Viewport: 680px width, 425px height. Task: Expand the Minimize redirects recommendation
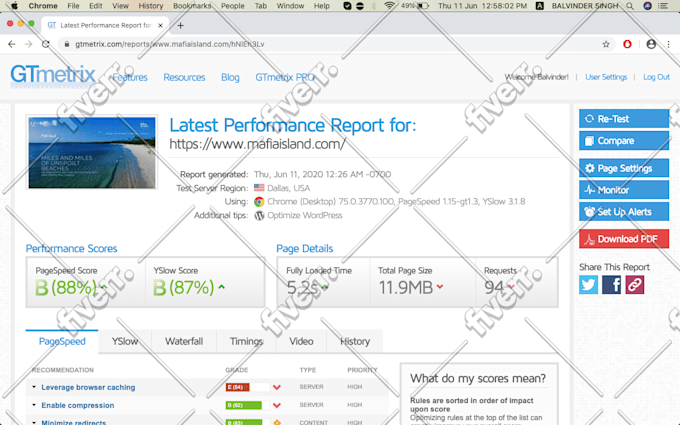tap(34, 422)
